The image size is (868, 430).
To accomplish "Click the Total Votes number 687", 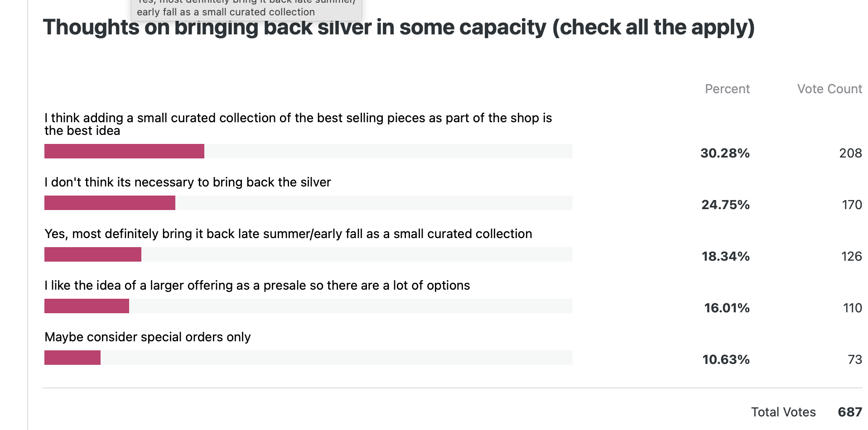I will (x=849, y=412).
